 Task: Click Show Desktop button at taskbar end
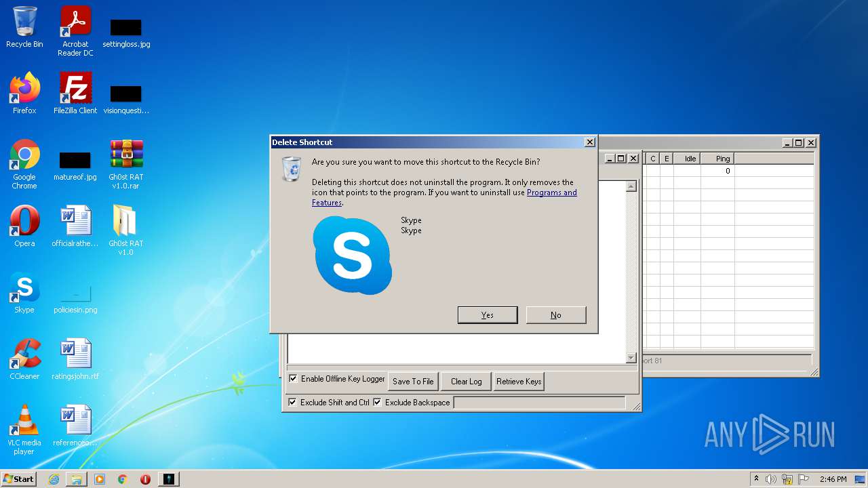[x=861, y=479]
